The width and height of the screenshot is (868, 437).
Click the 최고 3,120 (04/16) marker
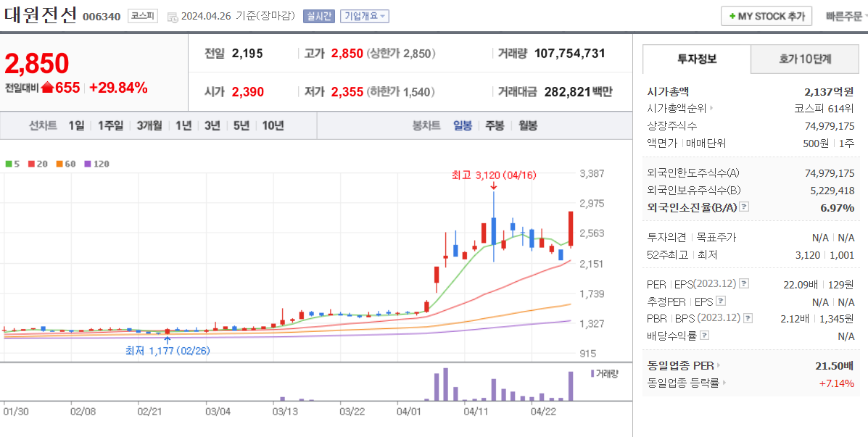(x=494, y=175)
